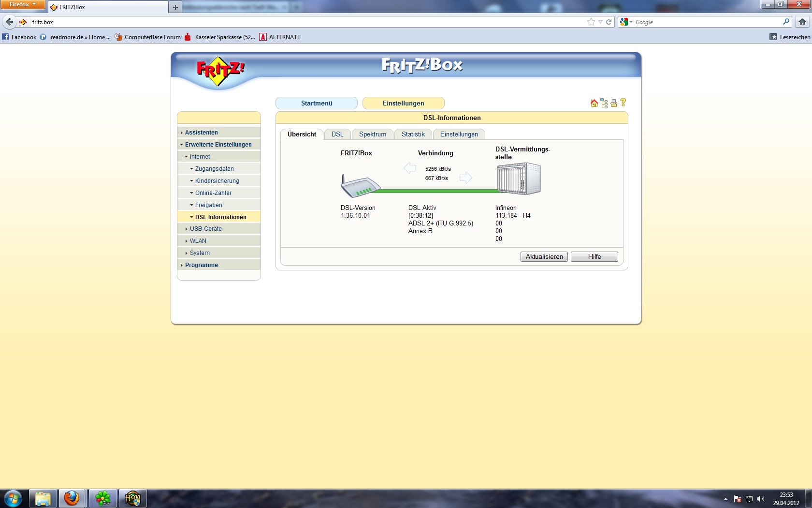Switch to the Startmenü tab
The image size is (812, 508).
tap(317, 103)
